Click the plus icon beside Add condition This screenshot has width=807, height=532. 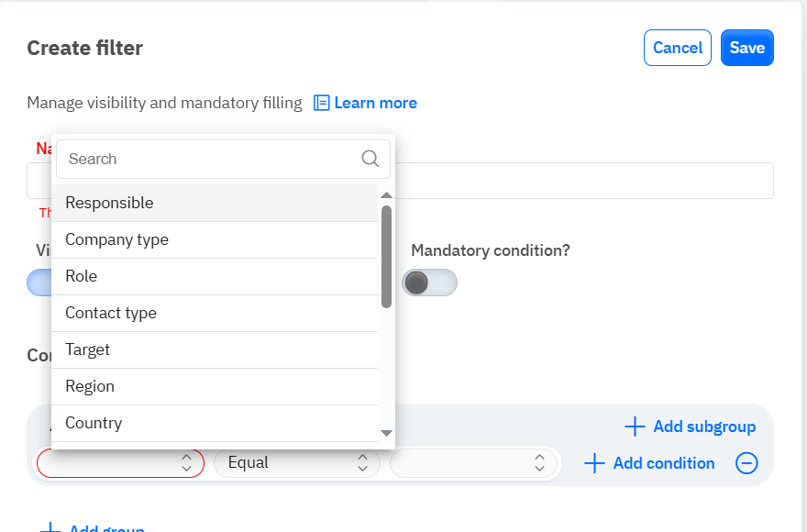click(594, 463)
